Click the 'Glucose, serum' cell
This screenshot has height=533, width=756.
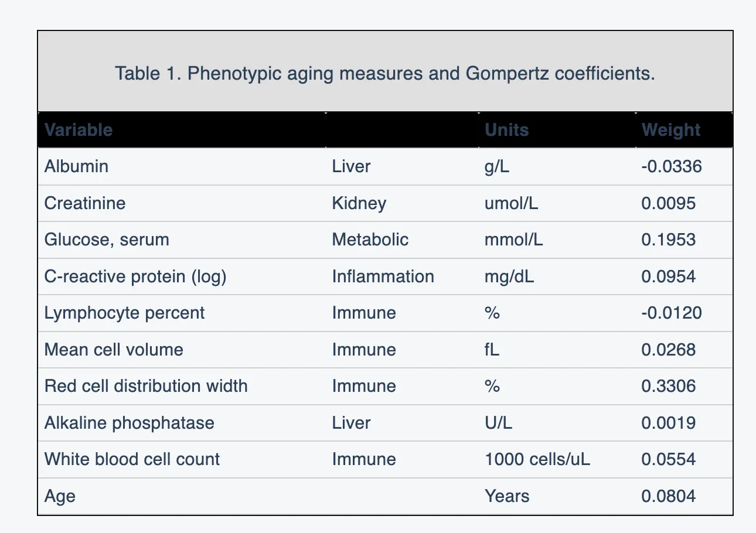107,240
